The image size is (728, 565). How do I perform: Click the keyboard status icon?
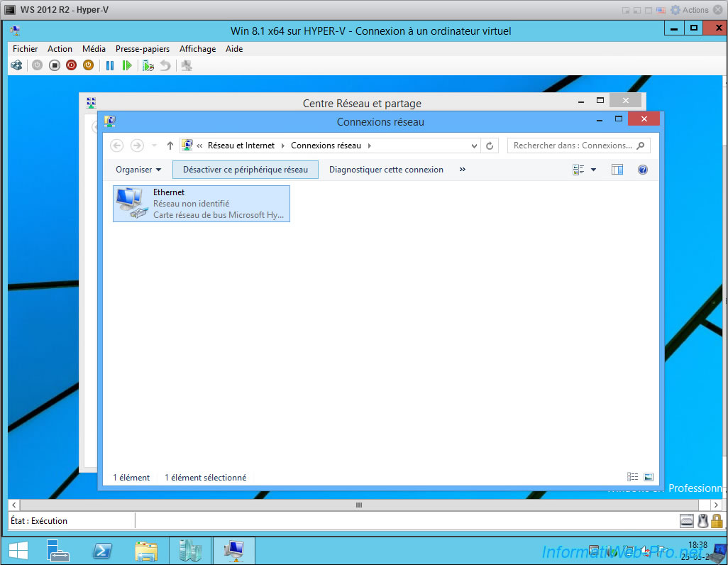tap(687, 521)
